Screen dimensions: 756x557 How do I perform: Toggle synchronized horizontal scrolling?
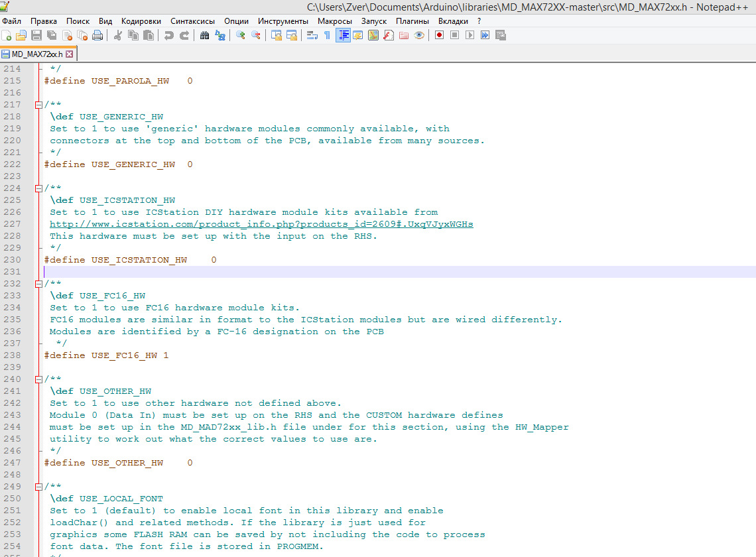coord(292,35)
